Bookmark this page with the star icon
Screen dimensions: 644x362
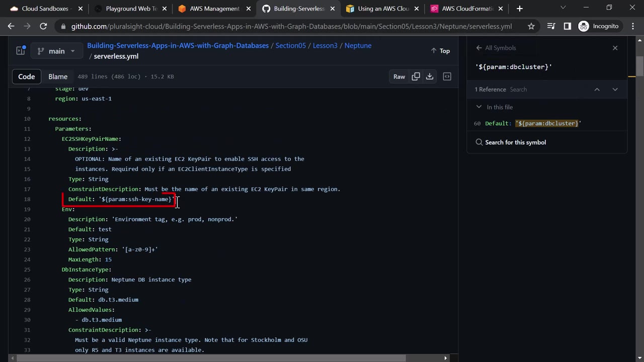tap(531, 26)
